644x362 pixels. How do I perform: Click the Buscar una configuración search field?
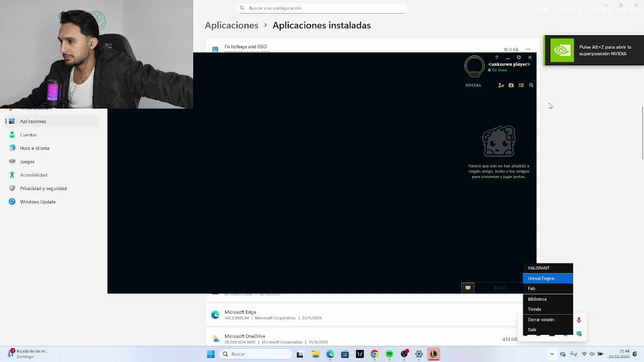321,8
